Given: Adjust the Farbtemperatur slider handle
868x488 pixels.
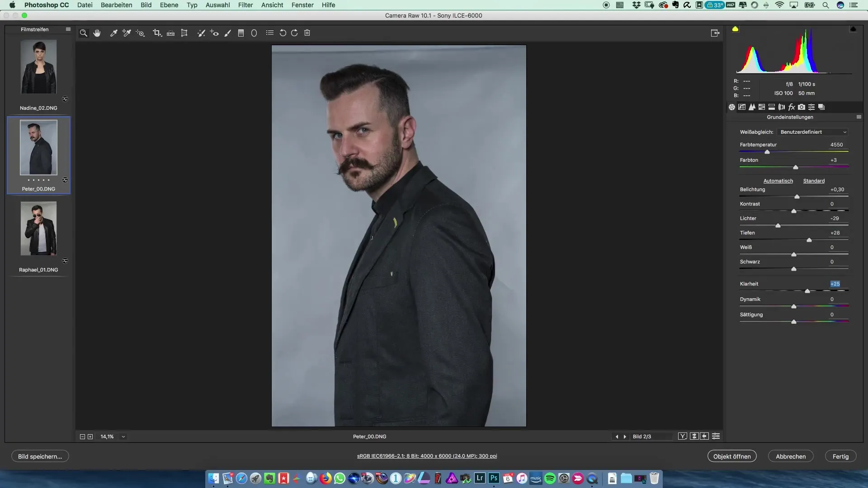Looking at the screenshot, I should [x=767, y=152].
